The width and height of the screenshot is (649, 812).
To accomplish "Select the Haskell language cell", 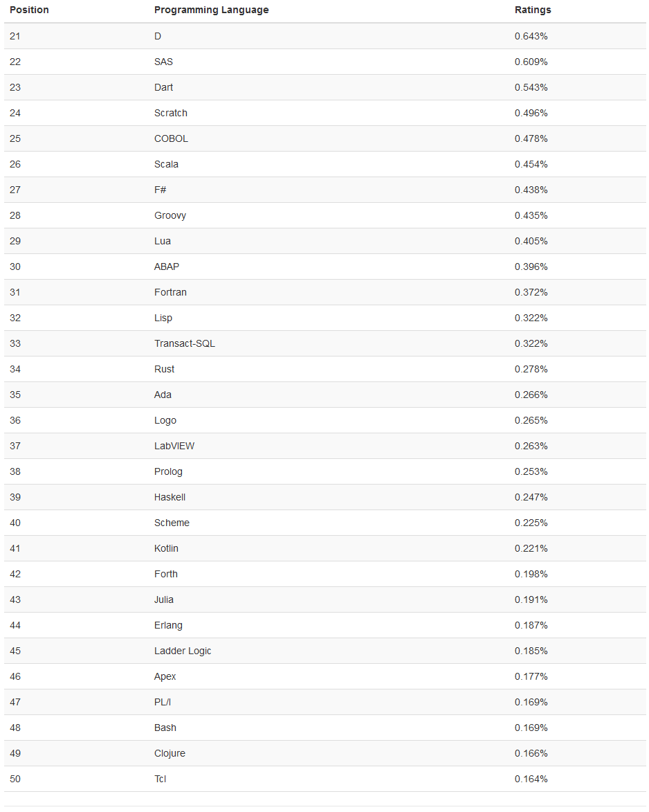I will (x=170, y=497).
